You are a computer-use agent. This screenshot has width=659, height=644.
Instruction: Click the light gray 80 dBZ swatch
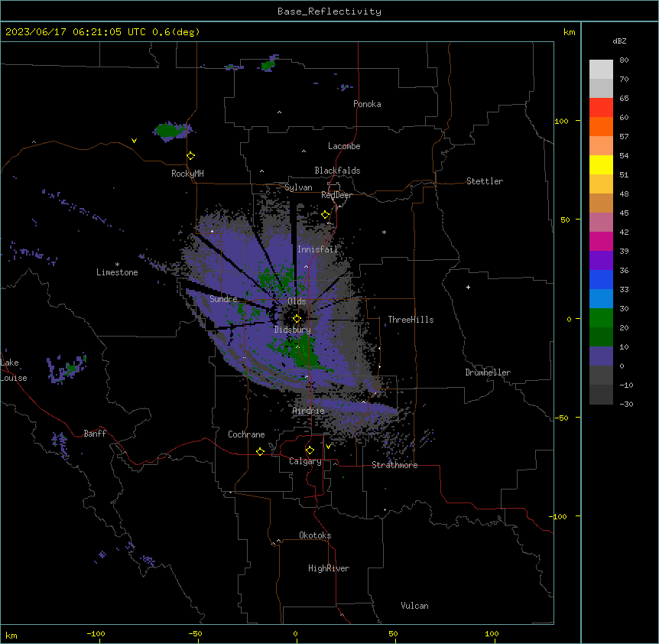[x=601, y=69]
